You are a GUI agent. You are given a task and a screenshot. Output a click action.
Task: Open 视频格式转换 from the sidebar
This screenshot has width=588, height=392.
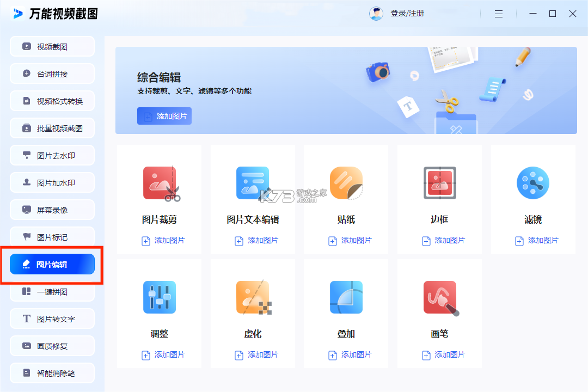[52, 101]
